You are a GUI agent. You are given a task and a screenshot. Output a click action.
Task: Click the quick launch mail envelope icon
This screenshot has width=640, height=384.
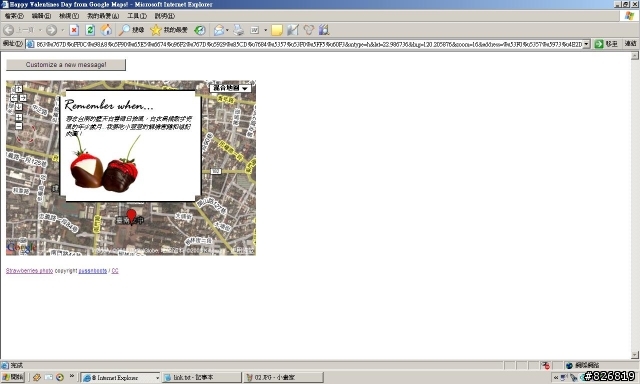(49, 377)
